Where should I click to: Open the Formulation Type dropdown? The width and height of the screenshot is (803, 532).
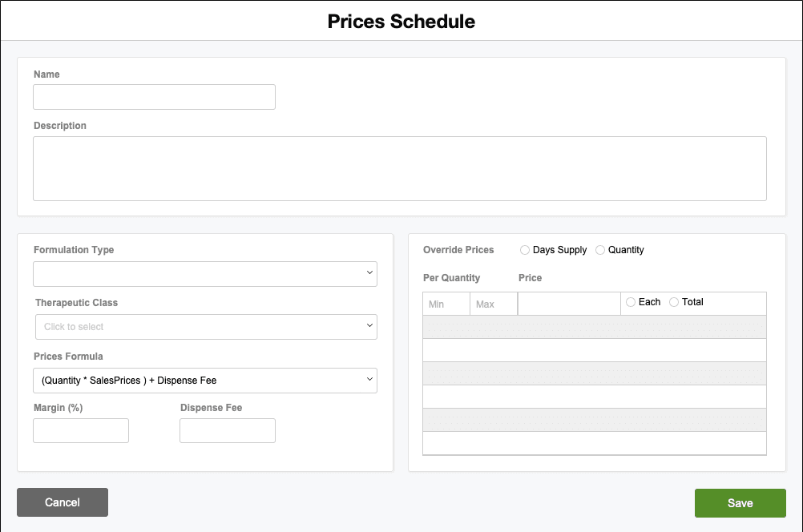coord(204,274)
